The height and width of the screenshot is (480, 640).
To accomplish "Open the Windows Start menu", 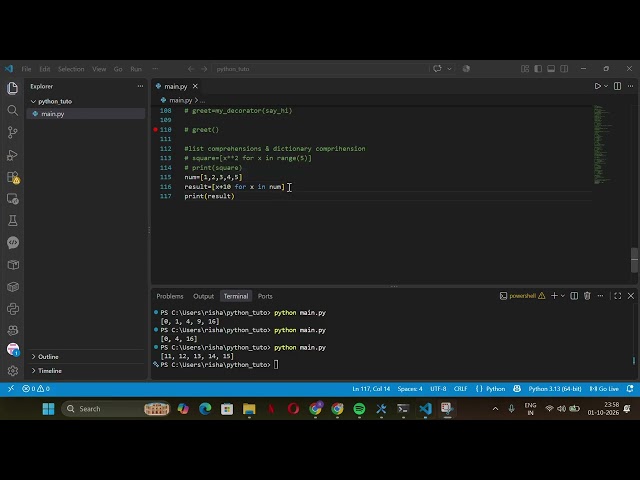I will 48,409.
